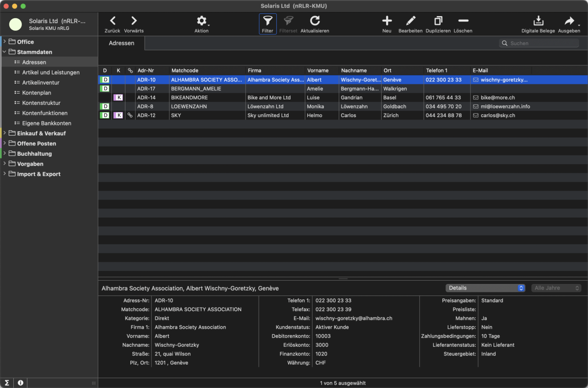588x388 pixels.
Task: Select the Adressen tab
Action: pos(121,43)
